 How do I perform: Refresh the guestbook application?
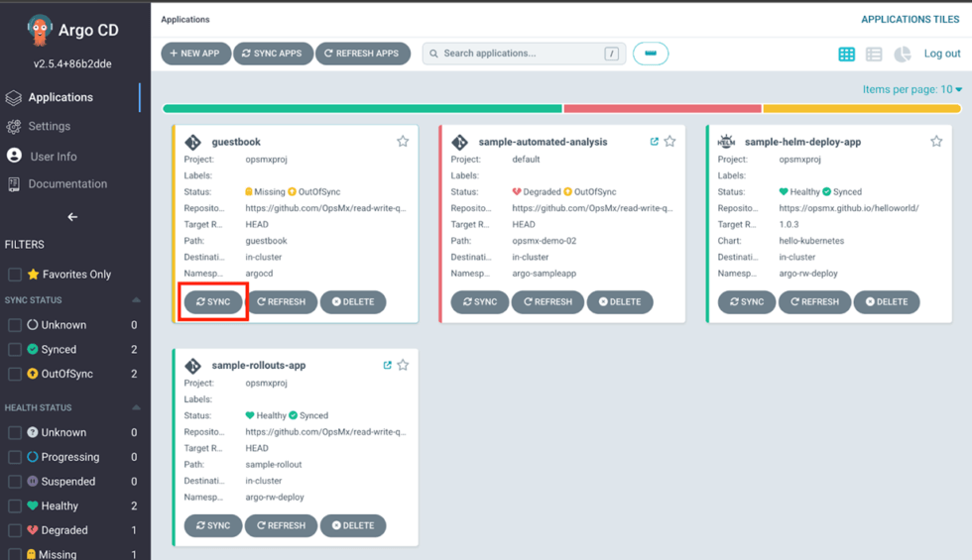282,301
